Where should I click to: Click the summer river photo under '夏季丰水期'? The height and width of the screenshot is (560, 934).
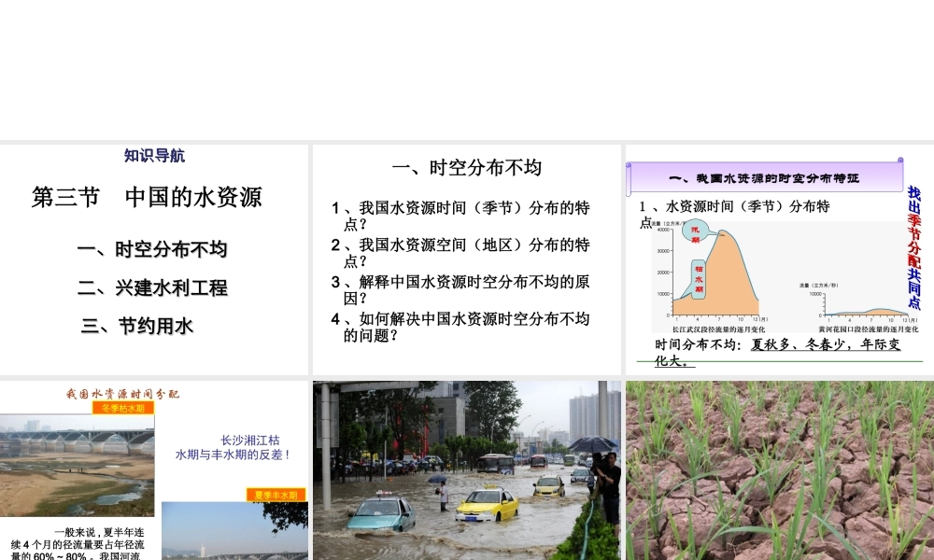click(x=234, y=531)
